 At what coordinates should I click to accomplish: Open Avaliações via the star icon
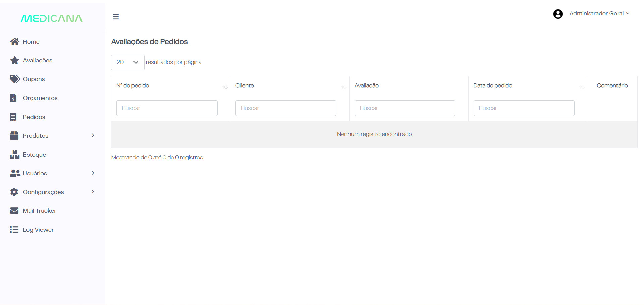(14, 60)
